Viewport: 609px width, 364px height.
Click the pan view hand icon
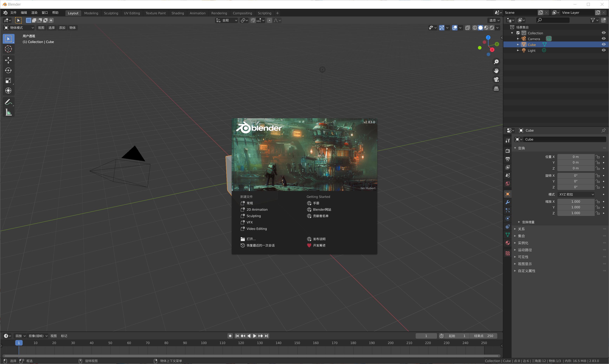pos(496,71)
